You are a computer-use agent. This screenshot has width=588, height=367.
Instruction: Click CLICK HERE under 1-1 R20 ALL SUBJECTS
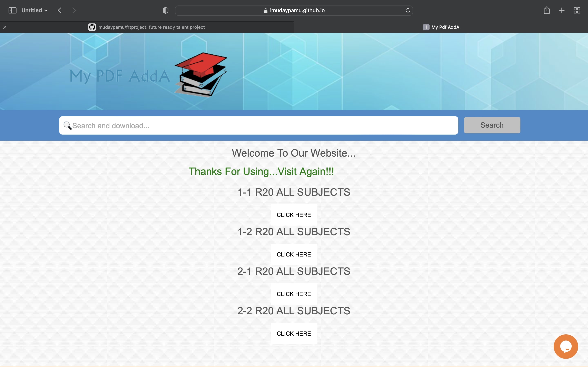(x=294, y=215)
